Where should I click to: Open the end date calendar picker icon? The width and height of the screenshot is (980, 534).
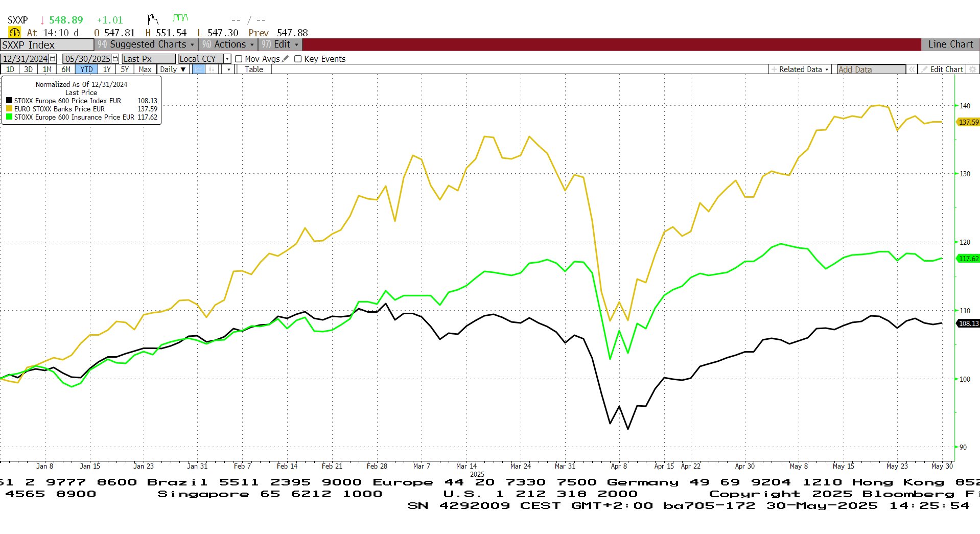115,59
